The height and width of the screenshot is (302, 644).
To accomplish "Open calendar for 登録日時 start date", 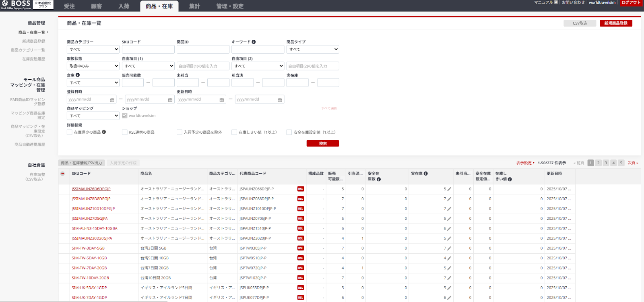I will pos(112,99).
